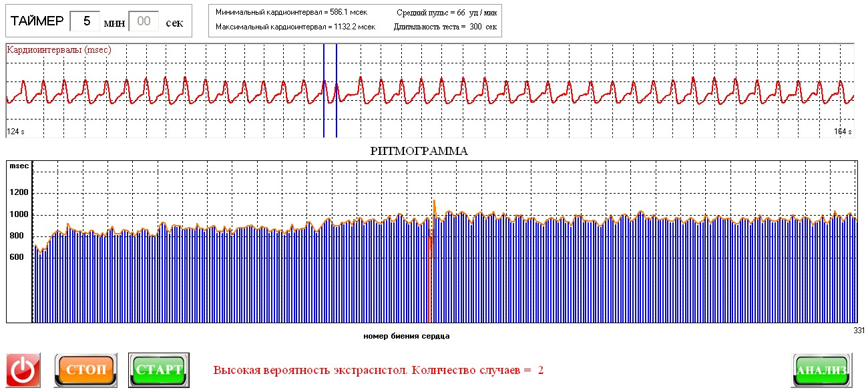This screenshot has width=868, height=392.
Task: Click the extrasystole warning message in red
Action: point(379,370)
